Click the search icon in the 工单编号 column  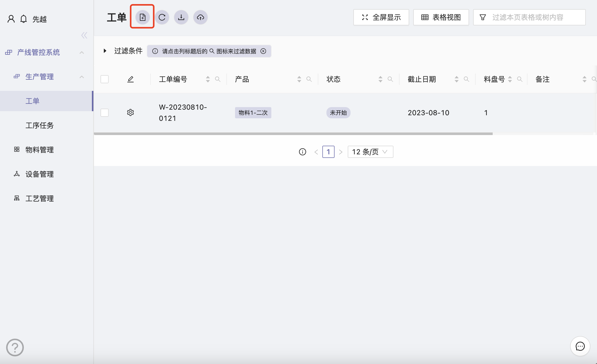pos(218,79)
